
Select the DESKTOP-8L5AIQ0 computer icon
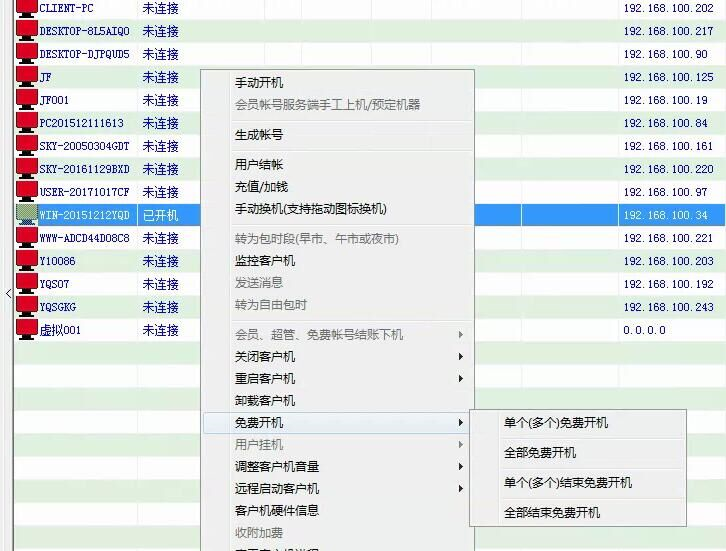pyautogui.click(x=26, y=31)
